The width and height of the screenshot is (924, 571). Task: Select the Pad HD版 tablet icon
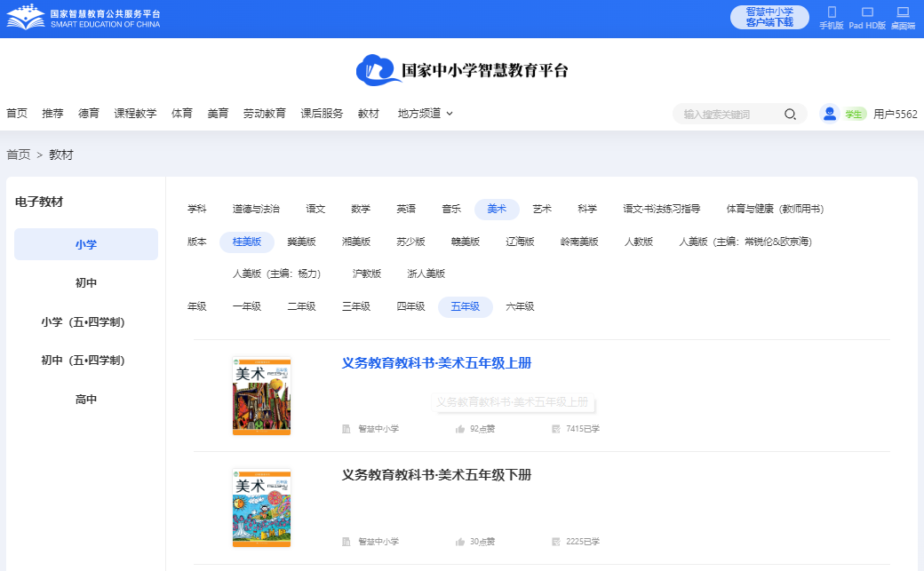[x=867, y=12]
